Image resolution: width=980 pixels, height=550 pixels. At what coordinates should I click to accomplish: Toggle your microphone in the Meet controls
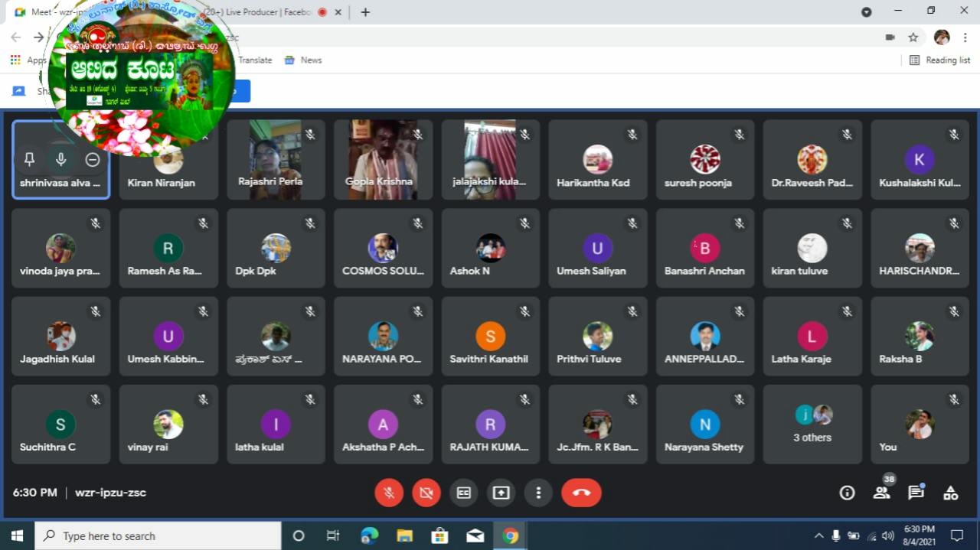(x=389, y=493)
